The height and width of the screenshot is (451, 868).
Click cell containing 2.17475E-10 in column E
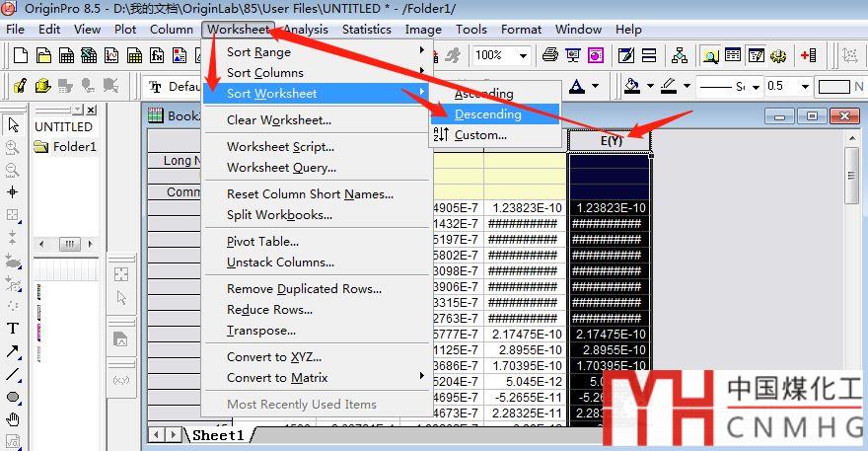(610, 335)
